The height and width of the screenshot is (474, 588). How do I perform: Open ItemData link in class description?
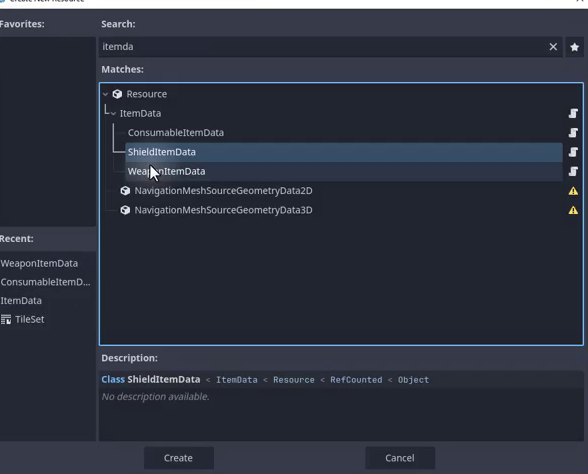pyautogui.click(x=237, y=380)
